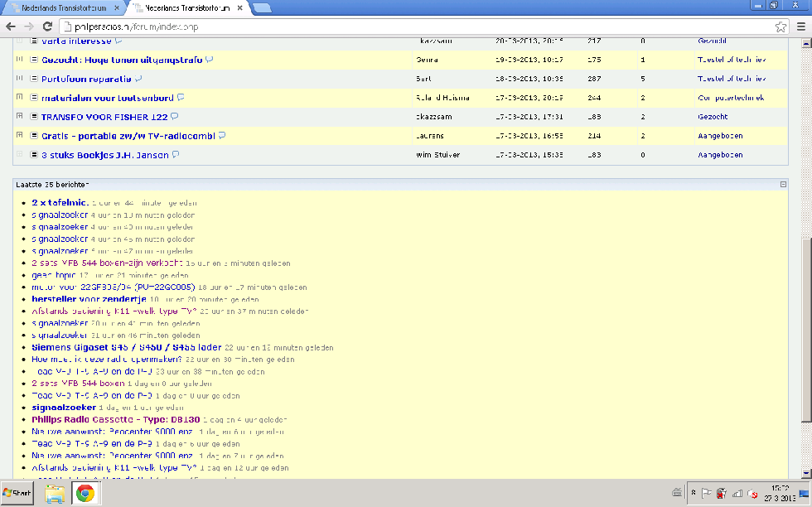Viewport: 812px width, 507px height.
Task: Open Aangeboden category in 3 stuks Boekjes row
Action: click(x=720, y=155)
